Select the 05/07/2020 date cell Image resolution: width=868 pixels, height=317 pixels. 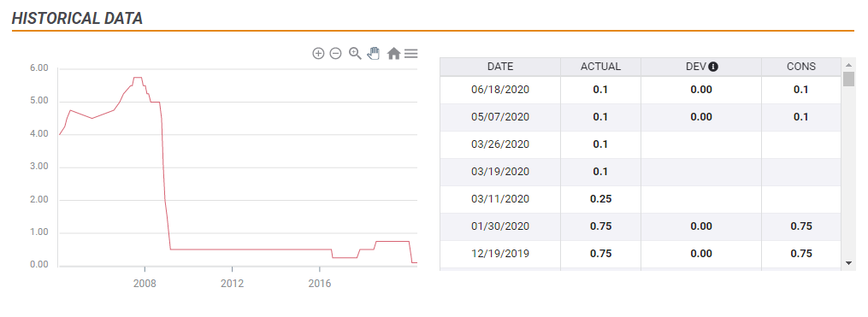[500, 117]
